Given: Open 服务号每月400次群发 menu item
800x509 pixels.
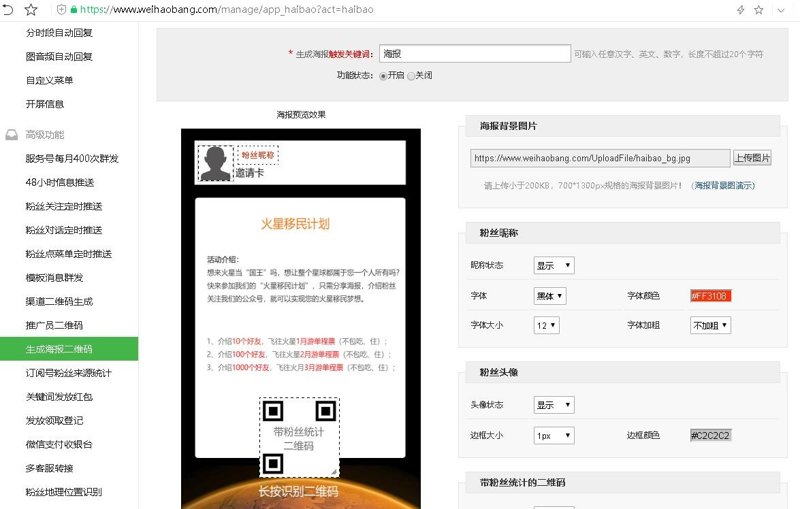Looking at the screenshot, I should (x=72, y=159).
